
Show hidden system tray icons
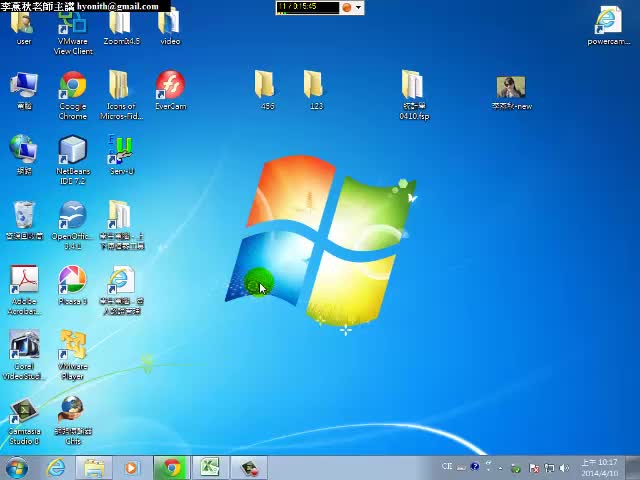tap(500, 468)
